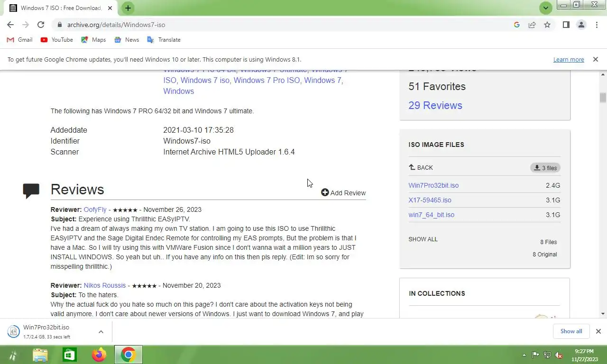
Task: Open Windows Start button
Action: click(x=13, y=355)
